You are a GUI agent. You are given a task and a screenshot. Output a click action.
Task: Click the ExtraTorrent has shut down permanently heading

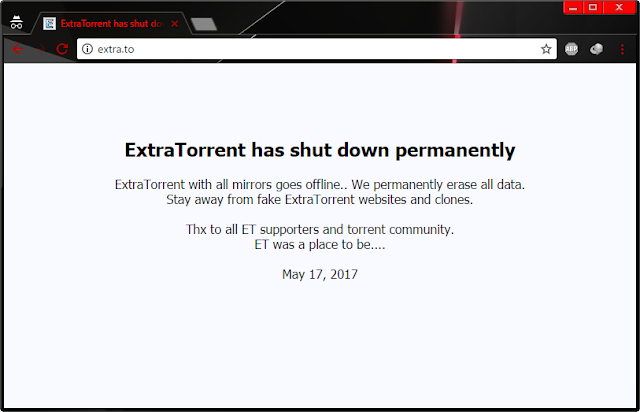320,150
